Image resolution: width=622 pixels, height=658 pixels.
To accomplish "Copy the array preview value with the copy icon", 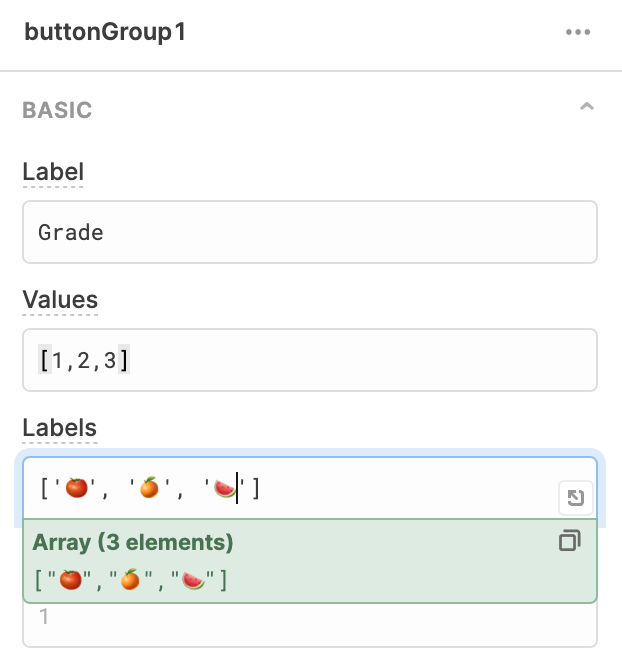I will [570, 540].
